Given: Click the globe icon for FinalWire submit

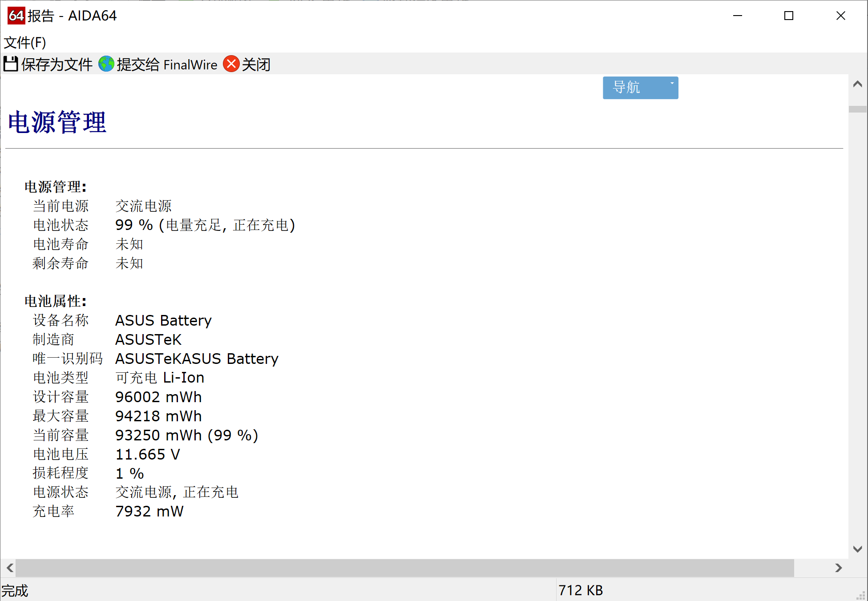Looking at the screenshot, I should click(106, 64).
